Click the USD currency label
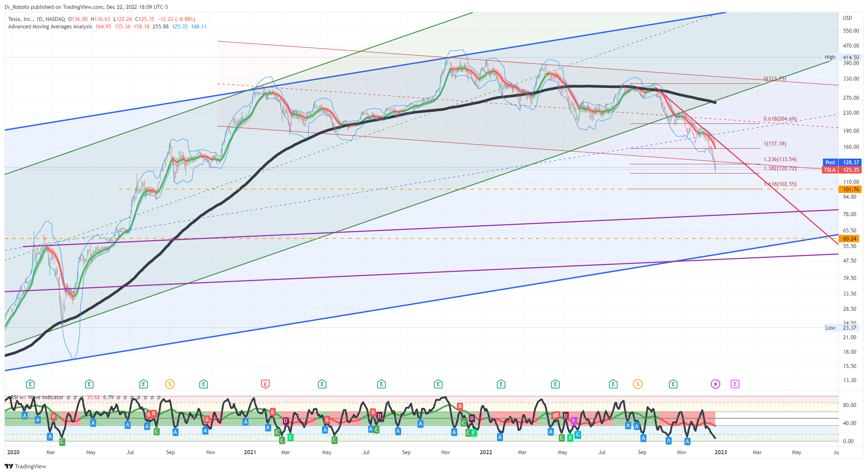This screenshot has width=868, height=474. 847,18
